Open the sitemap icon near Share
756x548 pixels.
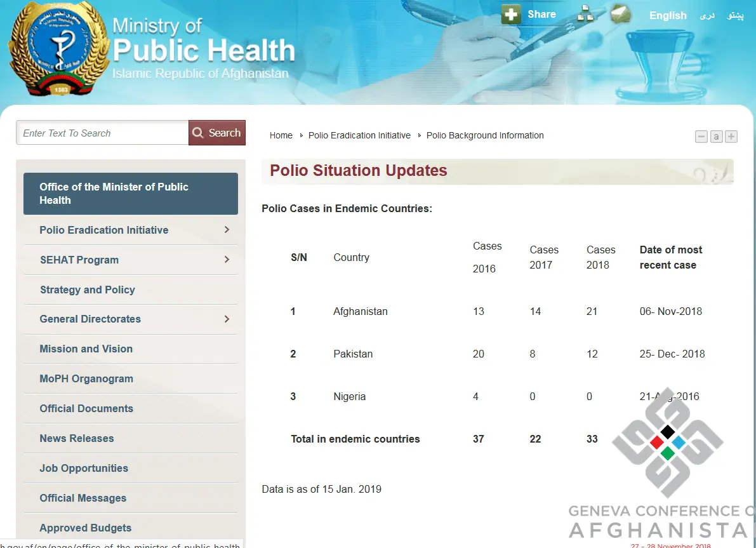(585, 13)
